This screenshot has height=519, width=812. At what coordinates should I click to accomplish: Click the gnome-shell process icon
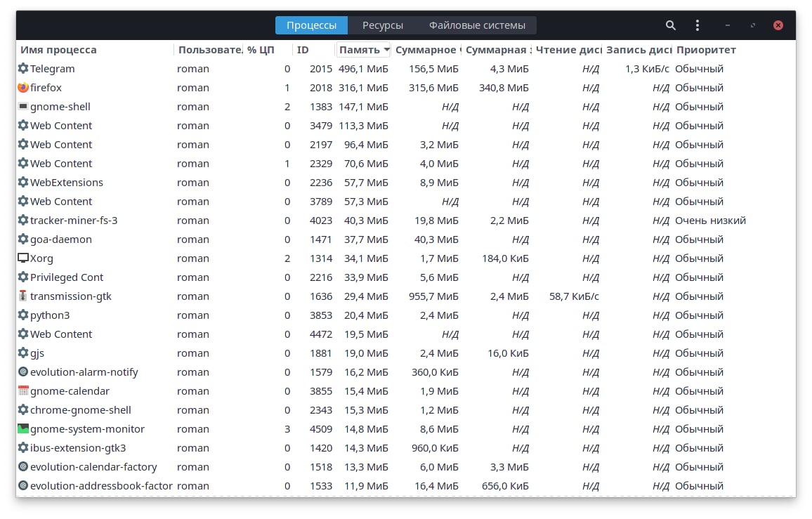pyautogui.click(x=22, y=106)
